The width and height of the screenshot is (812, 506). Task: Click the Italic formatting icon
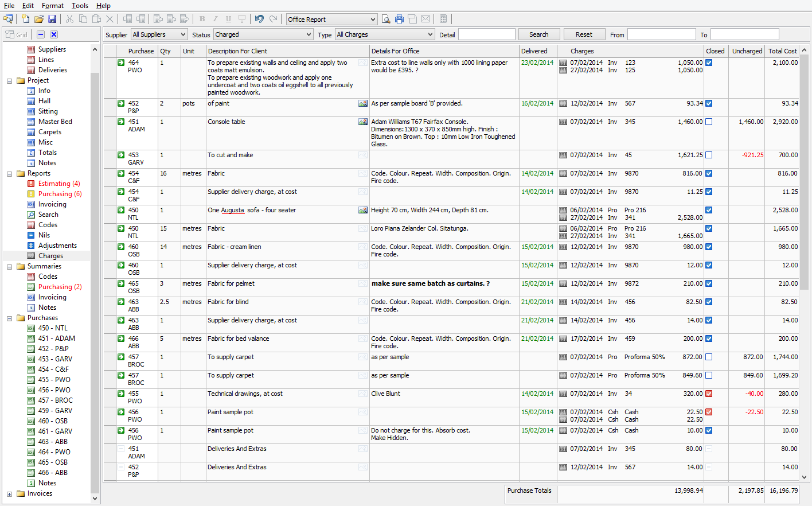(216, 19)
